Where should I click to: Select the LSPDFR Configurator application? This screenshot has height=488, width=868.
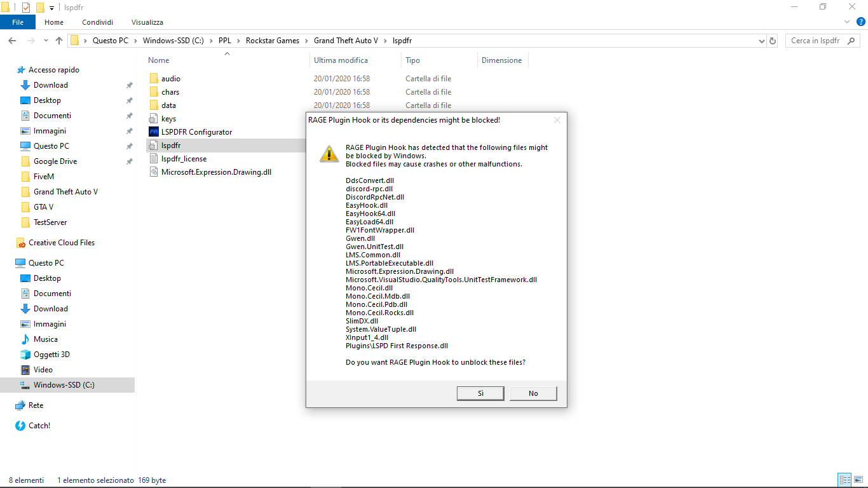tap(196, 132)
